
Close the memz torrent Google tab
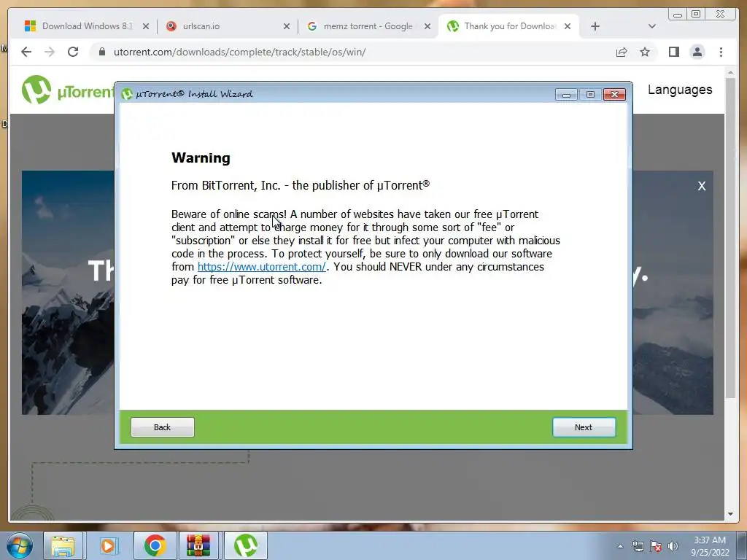click(x=427, y=27)
